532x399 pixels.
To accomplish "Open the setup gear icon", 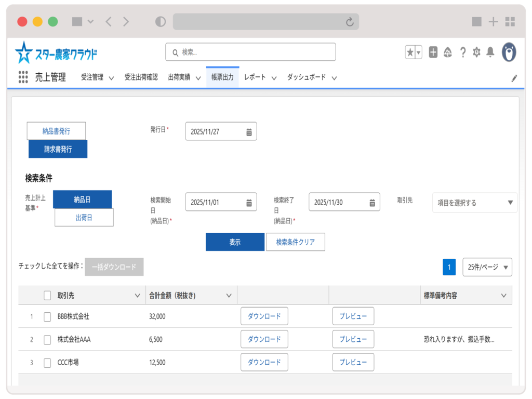I will click(476, 52).
